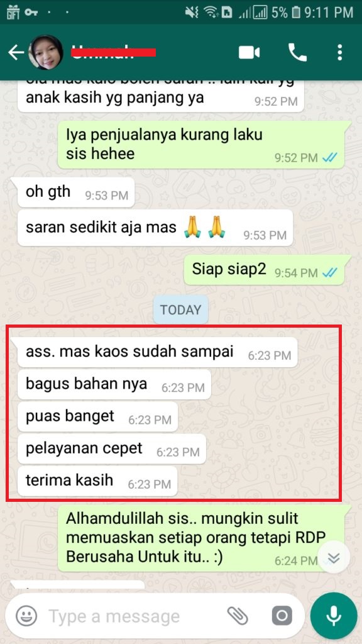Jump to latest messages with double-chevron button
This screenshot has height=644, width=362.
334,557
